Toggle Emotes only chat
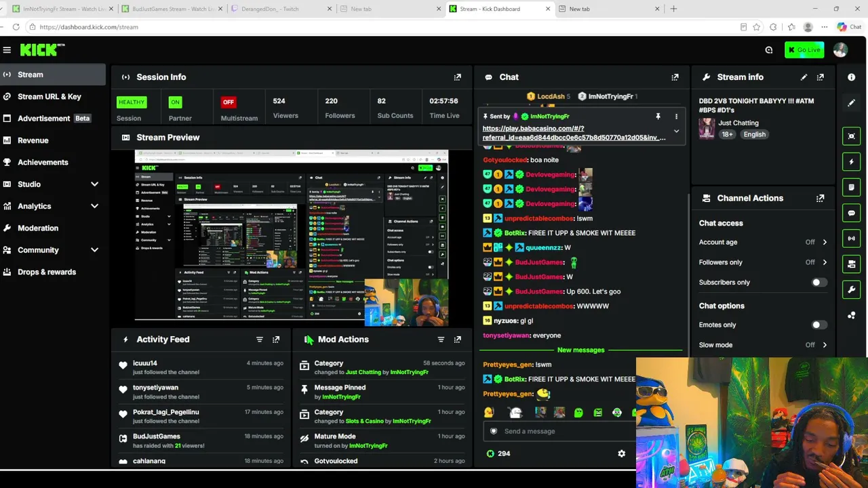The width and height of the screenshot is (868, 488). [x=819, y=325]
